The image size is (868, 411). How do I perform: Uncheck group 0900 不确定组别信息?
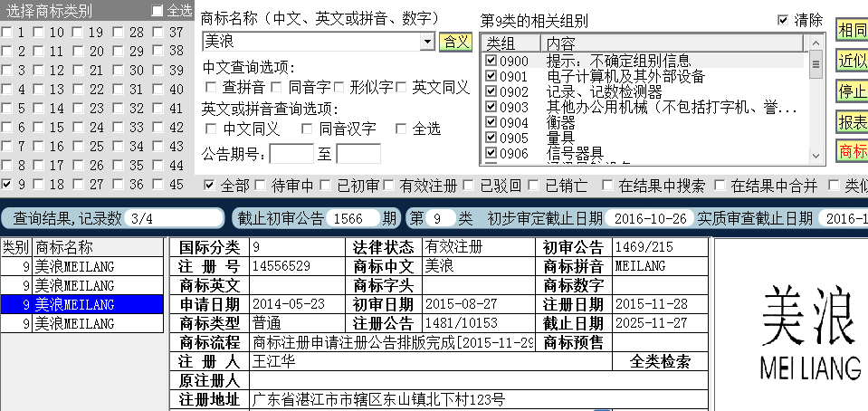(x=491, y=60)
